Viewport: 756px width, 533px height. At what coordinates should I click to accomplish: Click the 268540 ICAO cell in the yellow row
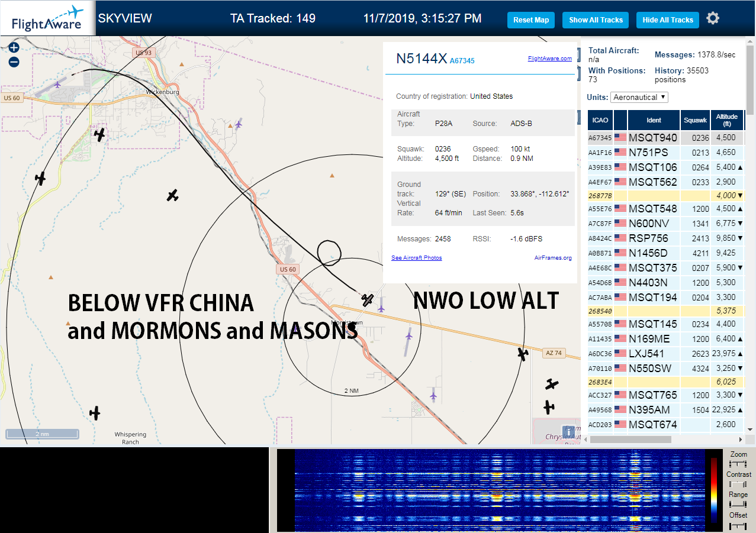(x=600, y=311)
